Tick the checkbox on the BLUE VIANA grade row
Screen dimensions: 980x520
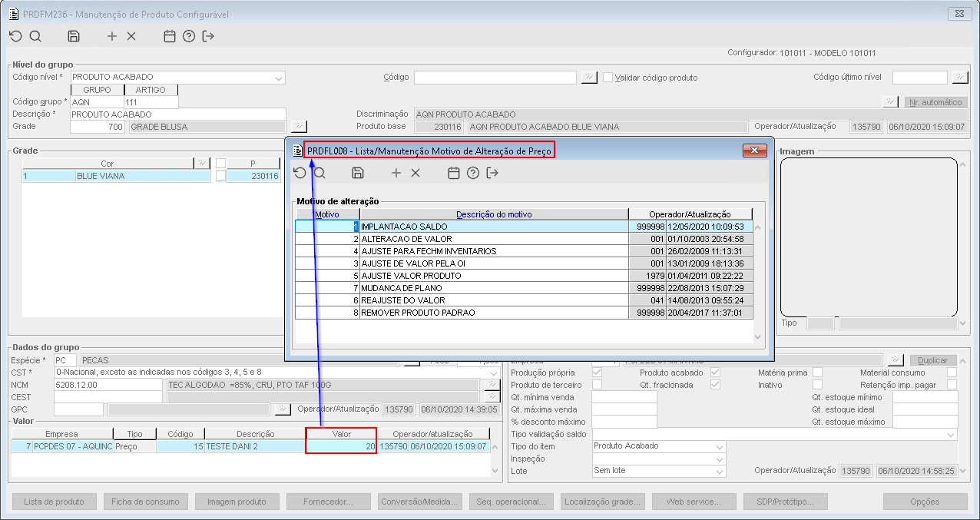click(221, 176)
